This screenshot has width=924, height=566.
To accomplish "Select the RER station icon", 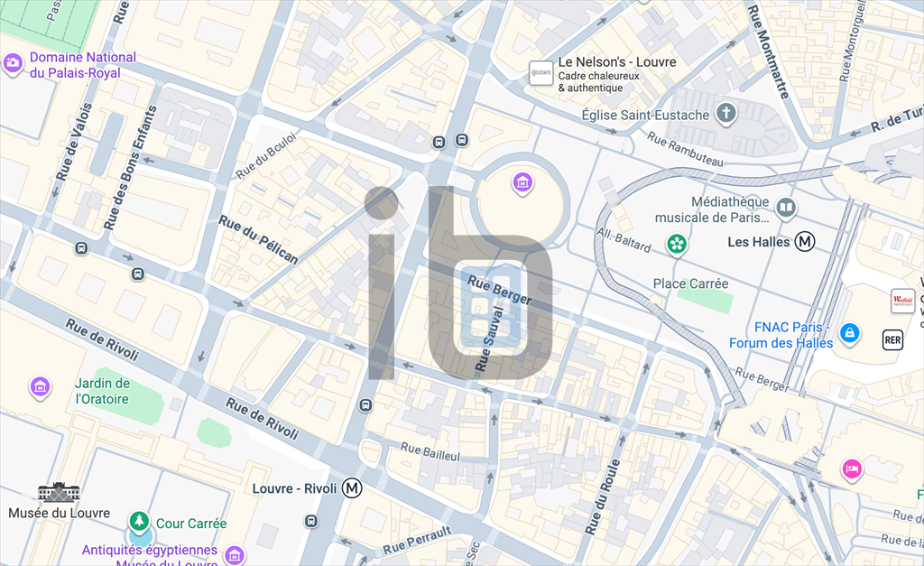I will pyautogui.click(x=892, y=339).
